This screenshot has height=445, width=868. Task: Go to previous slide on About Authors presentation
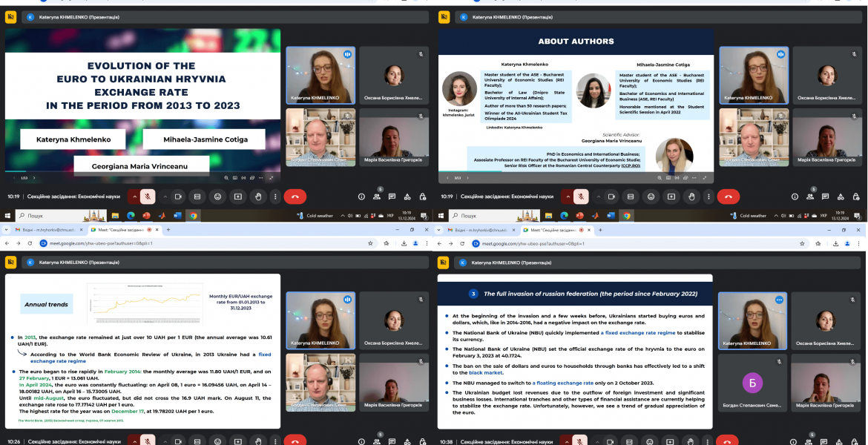448,178
